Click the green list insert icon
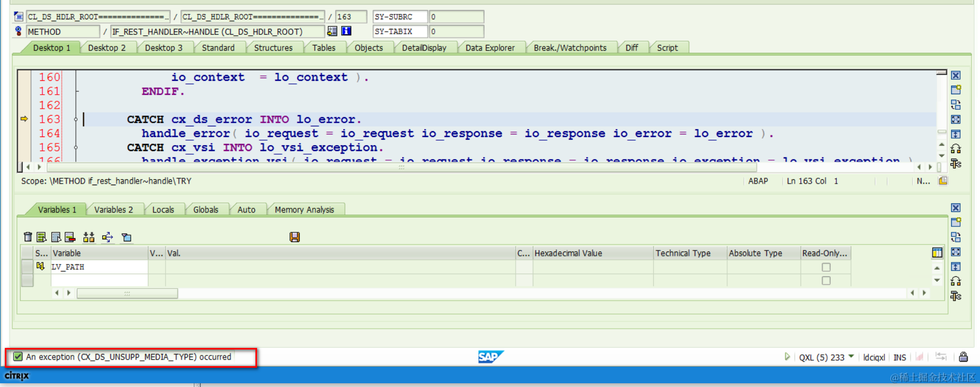980x387 pixels. tap(41, 237)
